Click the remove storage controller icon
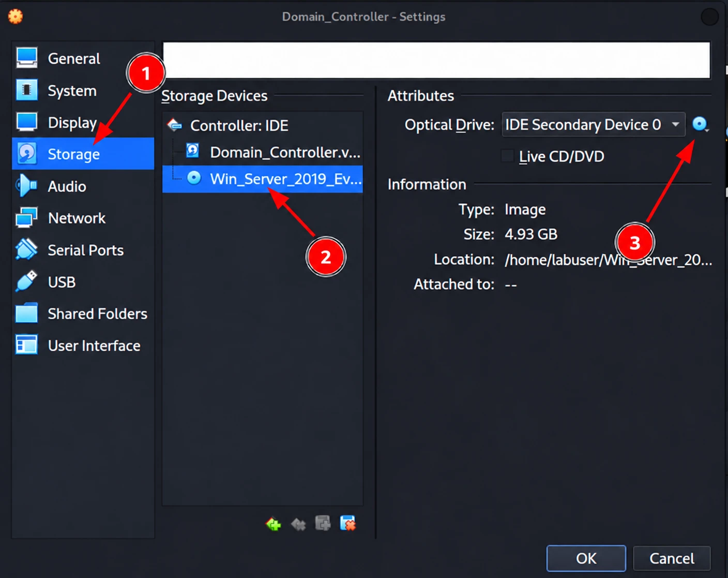 (298, 524)
